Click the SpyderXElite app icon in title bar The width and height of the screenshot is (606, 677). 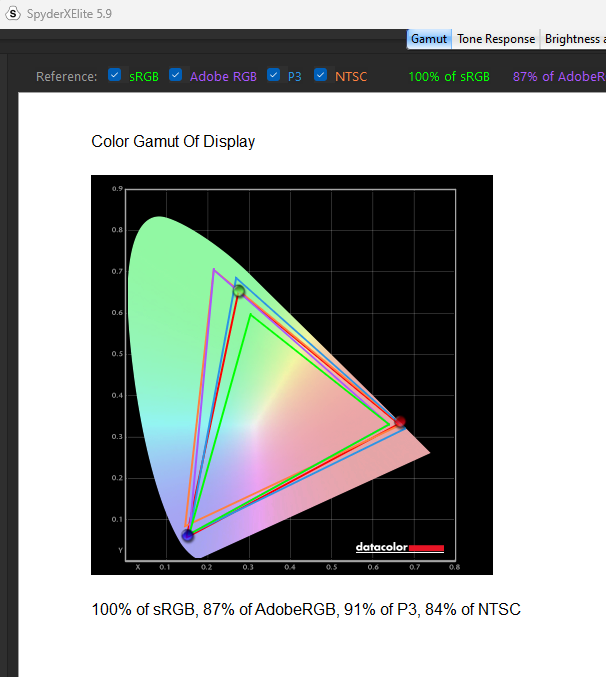13,13
